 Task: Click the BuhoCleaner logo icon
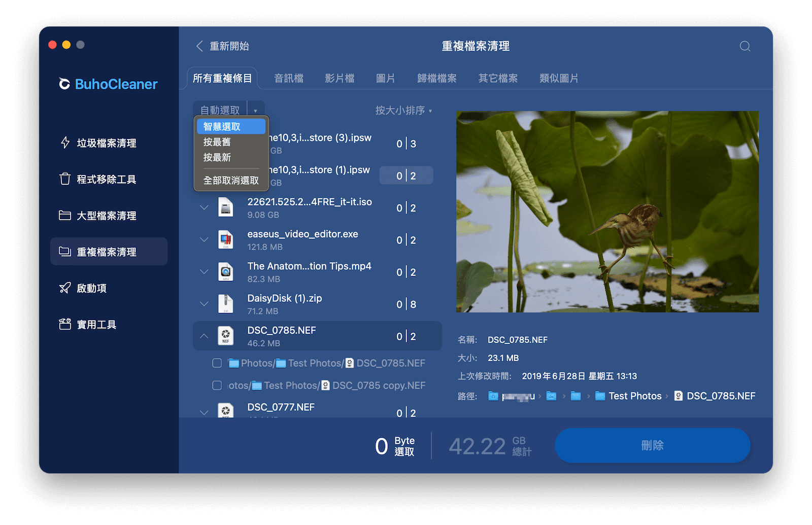(64, 84)
